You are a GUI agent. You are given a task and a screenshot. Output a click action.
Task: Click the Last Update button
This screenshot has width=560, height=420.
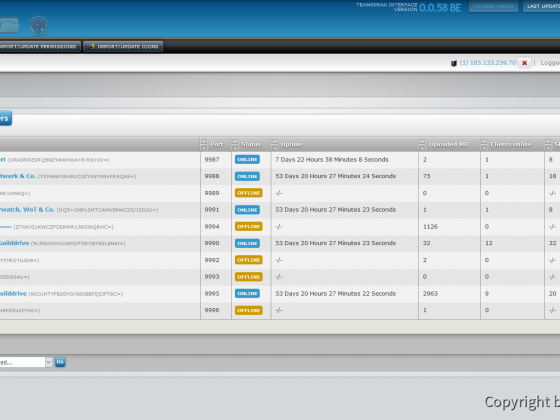[542, 6]
